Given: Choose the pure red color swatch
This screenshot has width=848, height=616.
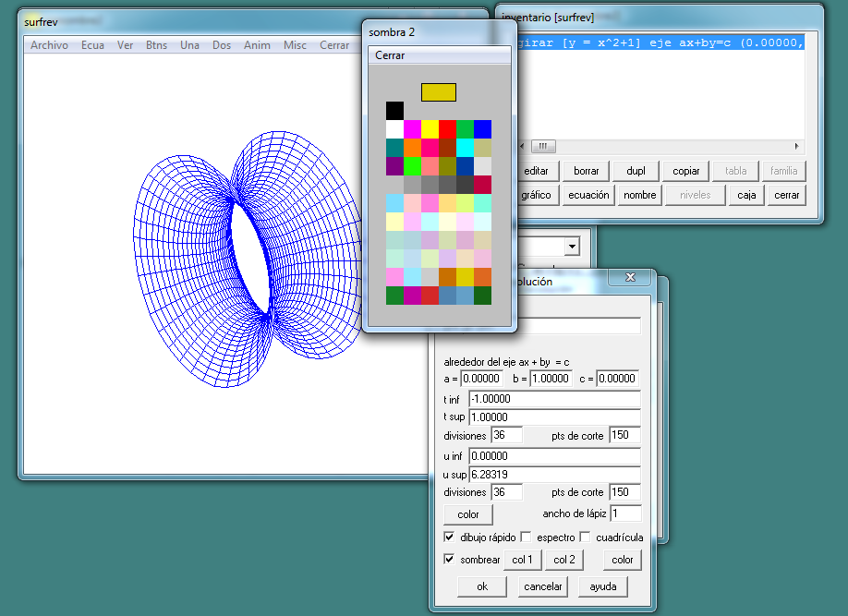Looking at the screenshot, I should [x=447, y=129].
